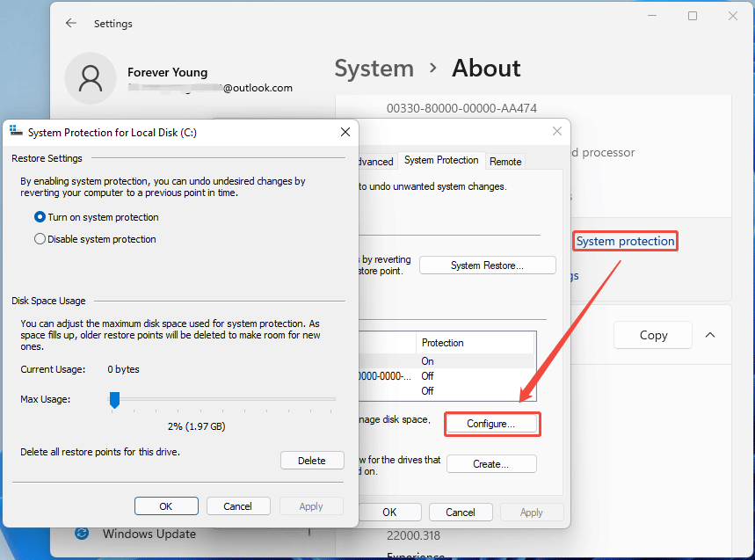
Task: Open Windows Update in the Settings sidebar
Action: click(149, 534)
